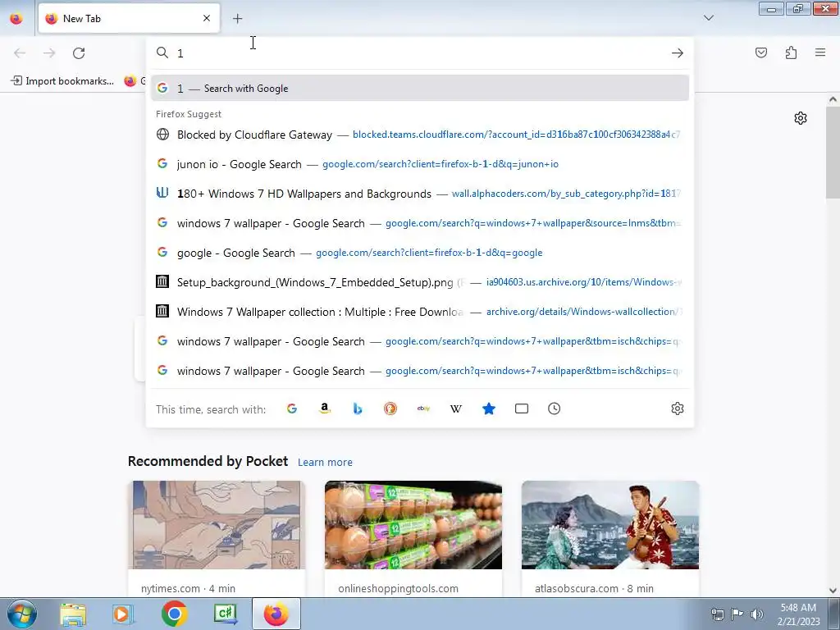Click Learn more link beside Pocket
The width and height of the screenshot is (840, 630).
325,463
